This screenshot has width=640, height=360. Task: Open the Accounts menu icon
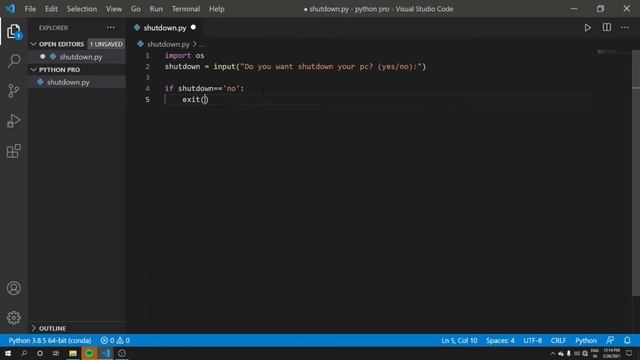tap(13, 288)
